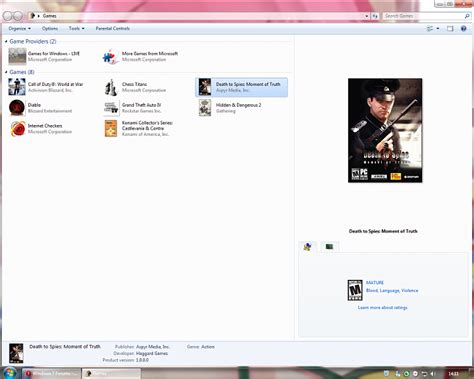Click the Gathering publisher text

[x=226, y=111]
